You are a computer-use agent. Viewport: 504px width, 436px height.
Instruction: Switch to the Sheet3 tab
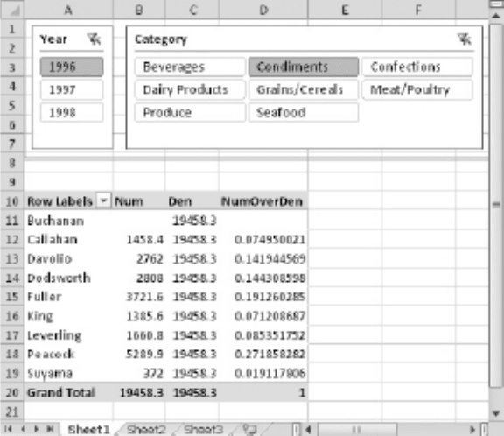204,429
